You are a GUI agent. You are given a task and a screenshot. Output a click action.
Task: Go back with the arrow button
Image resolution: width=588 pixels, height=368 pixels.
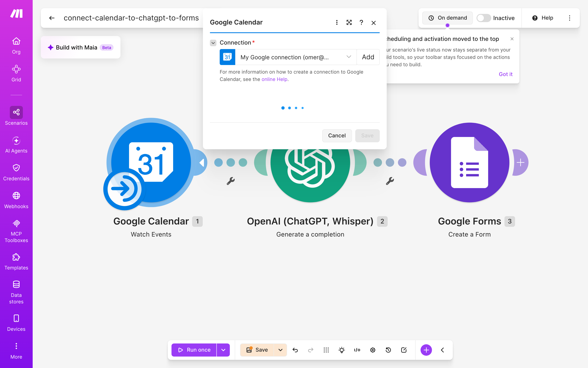tap(52, 18)
